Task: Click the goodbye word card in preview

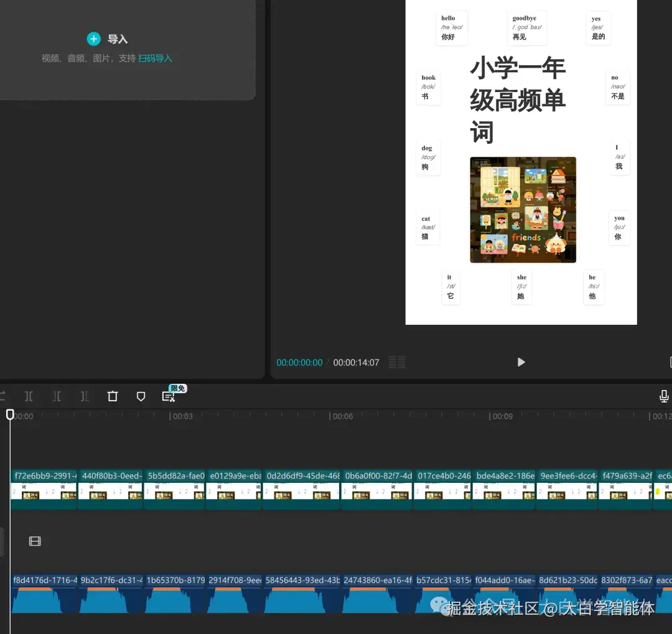Action: click(527, 27)
